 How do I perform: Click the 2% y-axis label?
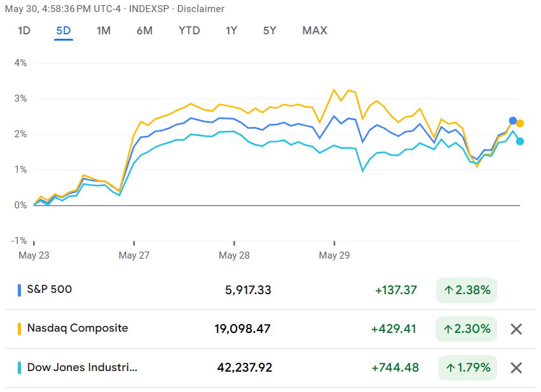coord(20,134)
